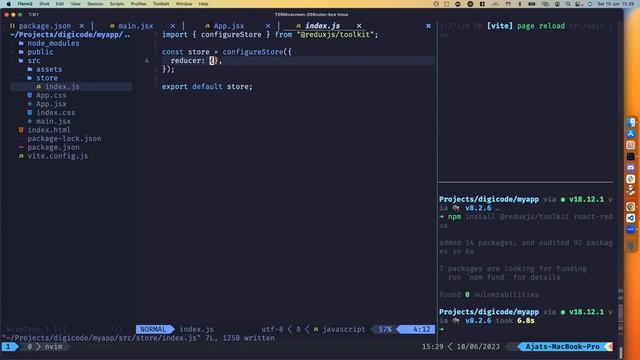Click the CSS icon beside index.css
640x360 pixels.
[30, 112]
